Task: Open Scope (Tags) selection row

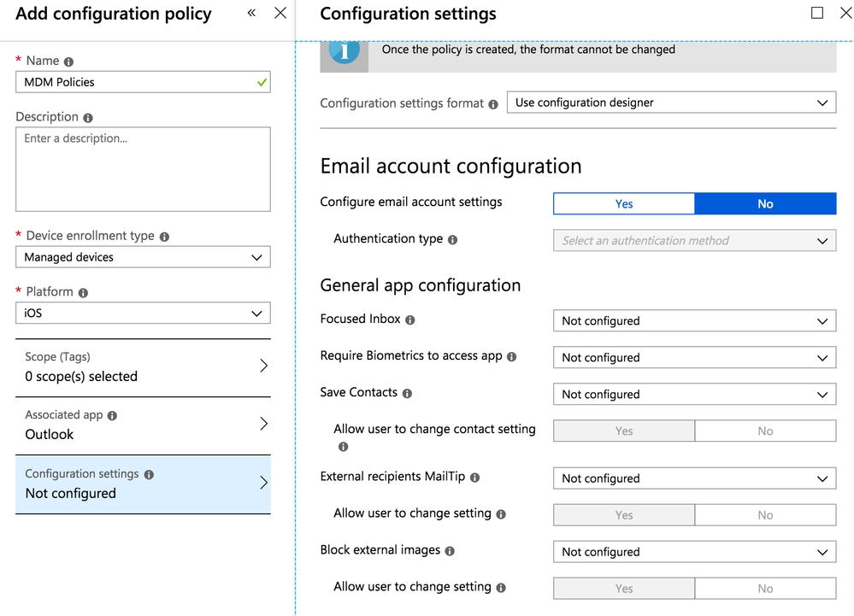Action: [x=144, y=367]
